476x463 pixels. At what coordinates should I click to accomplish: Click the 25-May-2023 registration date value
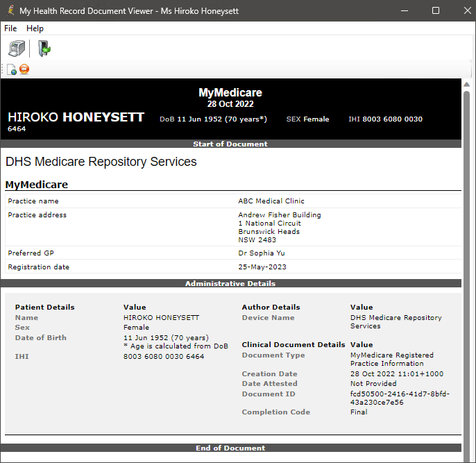coord(262,267)
